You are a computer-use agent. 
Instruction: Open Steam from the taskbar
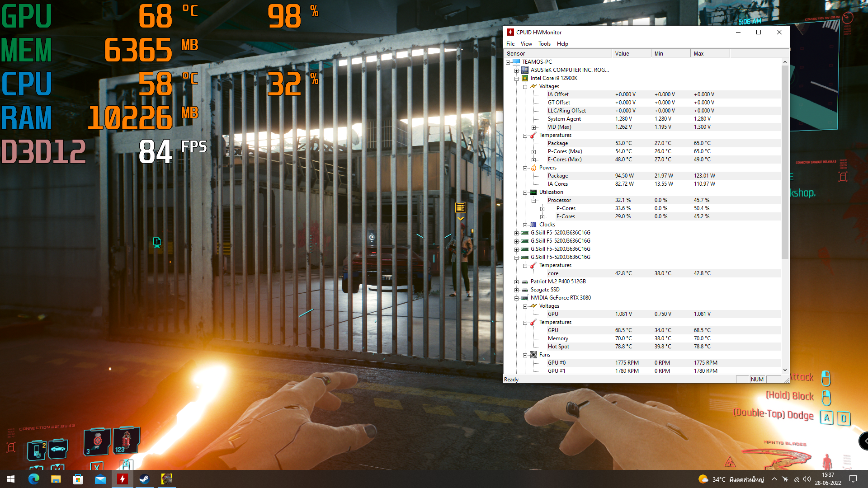(144, 479)
